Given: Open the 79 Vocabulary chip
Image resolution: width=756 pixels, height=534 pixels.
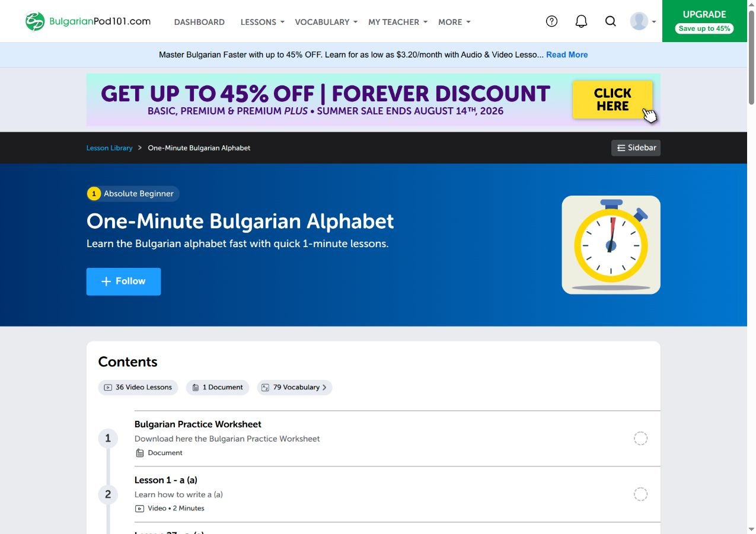Looking at the screenshot, I should 295,388.
